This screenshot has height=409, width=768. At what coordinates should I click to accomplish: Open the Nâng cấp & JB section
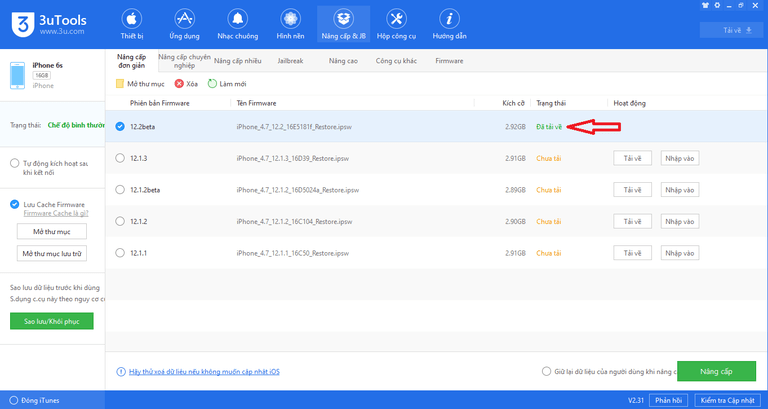(343, 25)
